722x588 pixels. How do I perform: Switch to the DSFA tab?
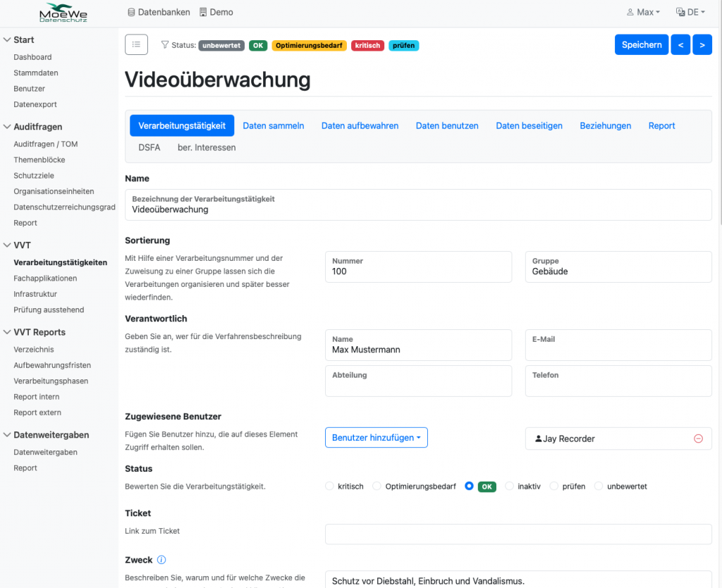coord(149,147)
